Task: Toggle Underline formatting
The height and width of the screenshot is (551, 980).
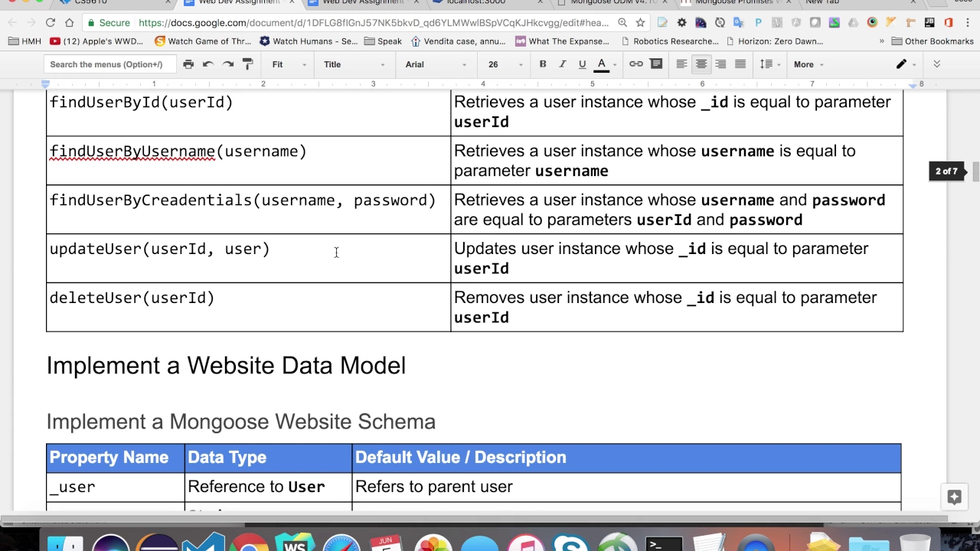Action: click(x=583, y=64)
